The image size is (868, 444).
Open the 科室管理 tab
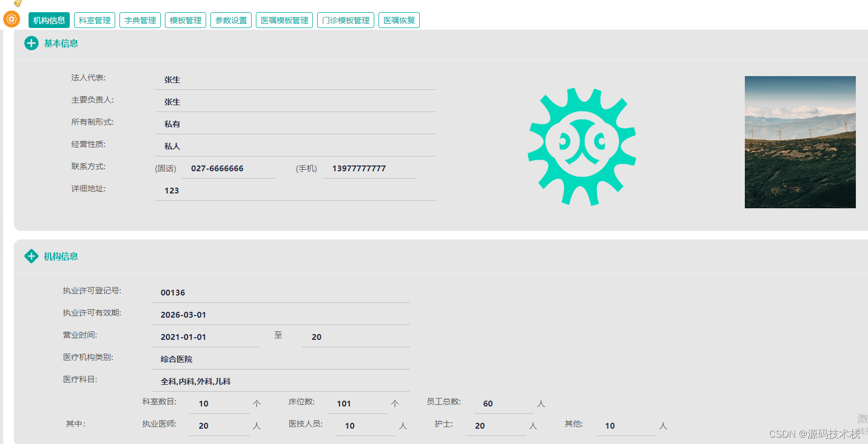point(95,20)
